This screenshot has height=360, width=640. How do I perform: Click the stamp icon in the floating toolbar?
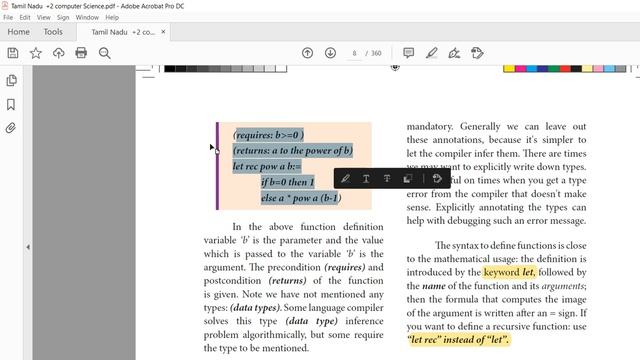point(437,178)
